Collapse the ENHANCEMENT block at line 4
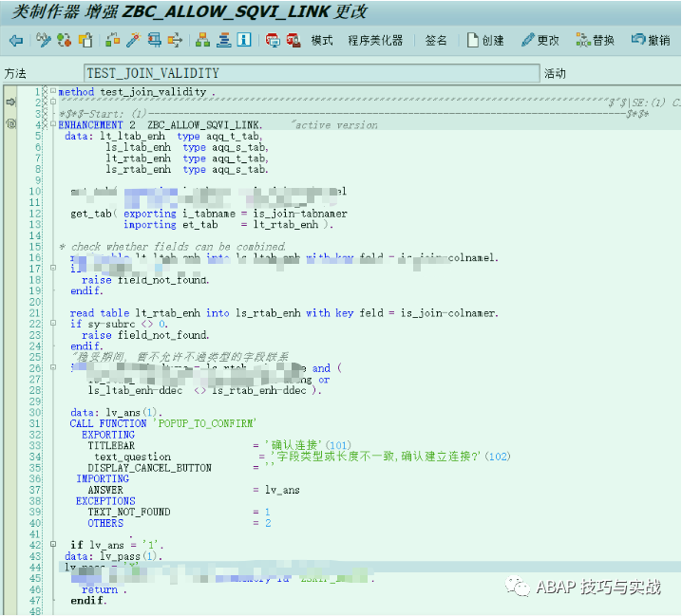 tap(53, 124)
